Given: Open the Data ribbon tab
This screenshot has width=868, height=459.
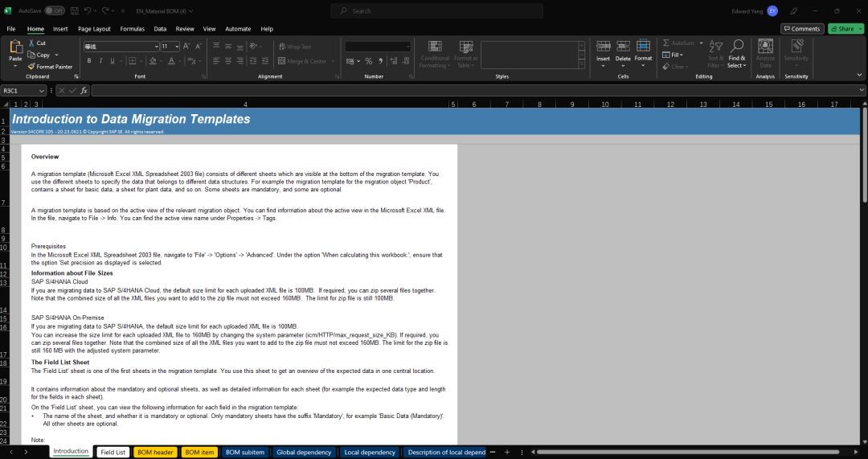Looking at the screenshot, I should pyautogui.click(x=160, y=29).
